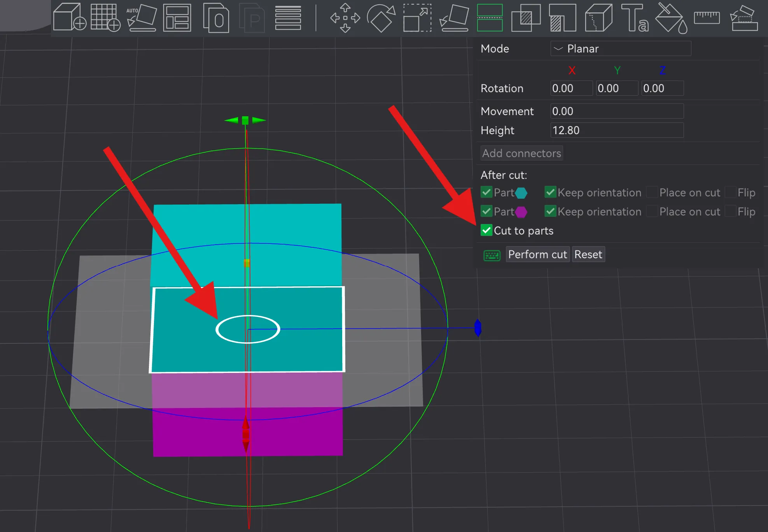This screenshot has height=532, width=768.
Task: Open the Arrange all objects tool
Action: pyautogui.click(x=177, y=17)
